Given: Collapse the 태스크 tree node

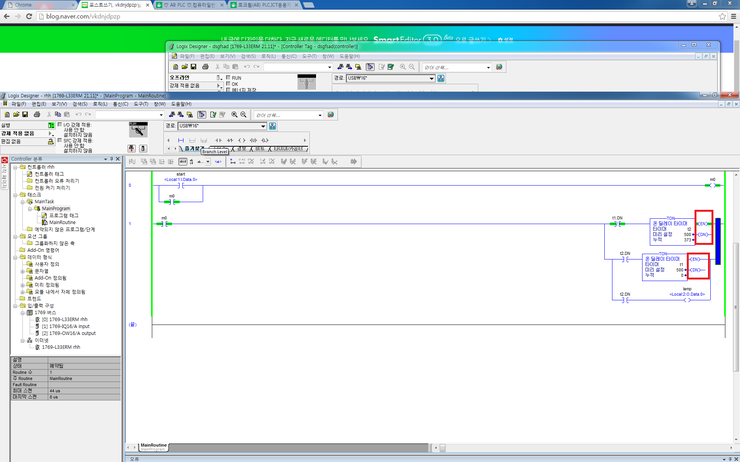Looking at the screenshot, I should 15,194.
